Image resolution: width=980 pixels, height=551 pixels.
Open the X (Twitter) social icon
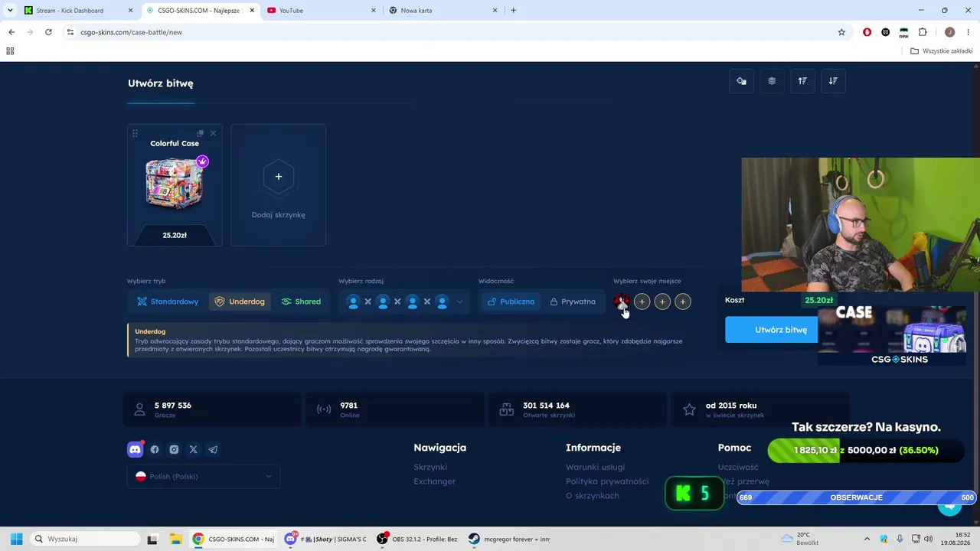pyautogui.click(x=193, y=450)
